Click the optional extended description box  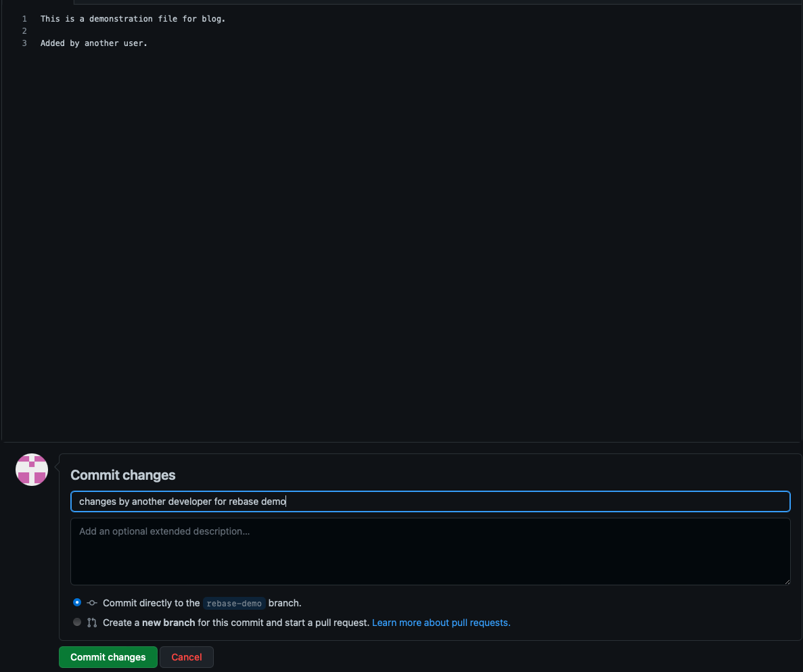430,551
